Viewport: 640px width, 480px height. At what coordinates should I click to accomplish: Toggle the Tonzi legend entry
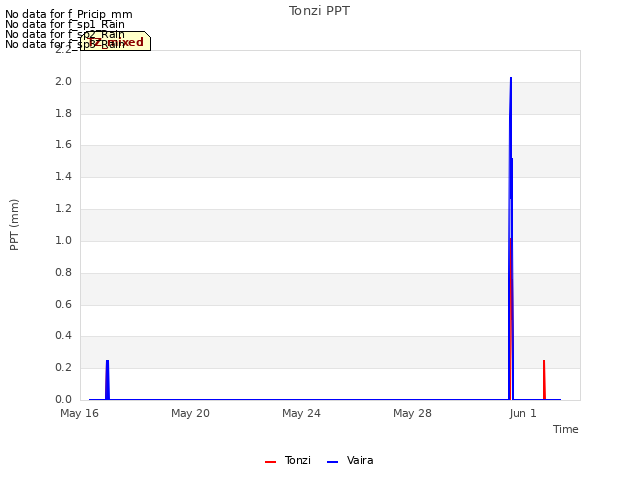point(288,460)
